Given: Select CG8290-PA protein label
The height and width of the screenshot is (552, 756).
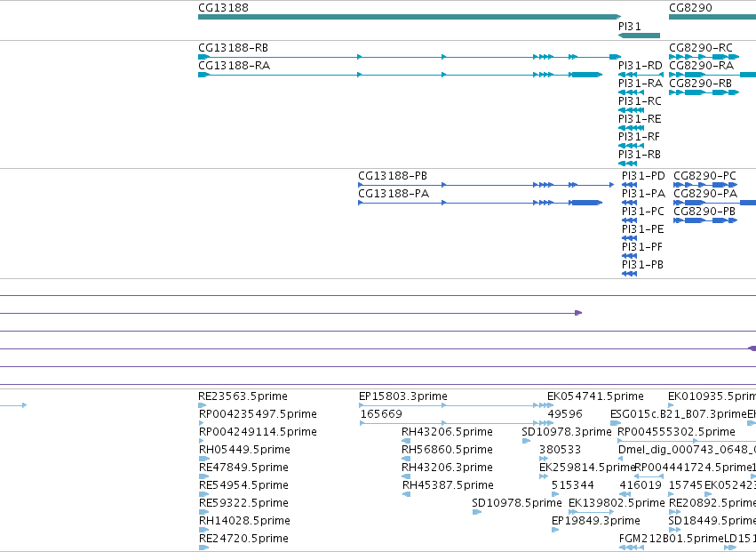Looking at the screenshot, I should (x=705, y=194).
